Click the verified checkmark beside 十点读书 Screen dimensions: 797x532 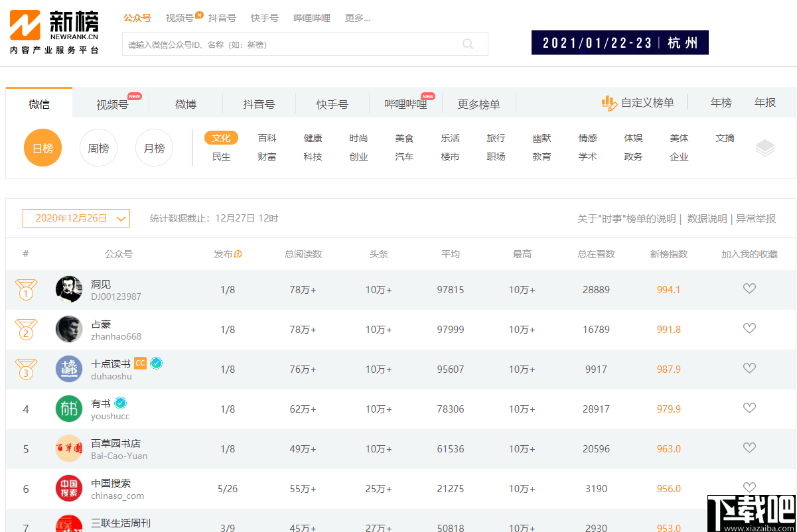pyautogui.click(x=156, y=363)
